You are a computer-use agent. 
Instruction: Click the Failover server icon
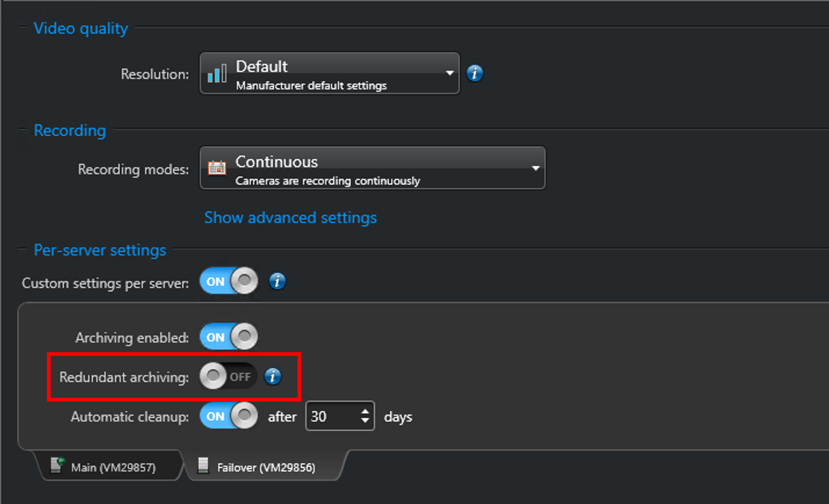click(x=203, y=465)
